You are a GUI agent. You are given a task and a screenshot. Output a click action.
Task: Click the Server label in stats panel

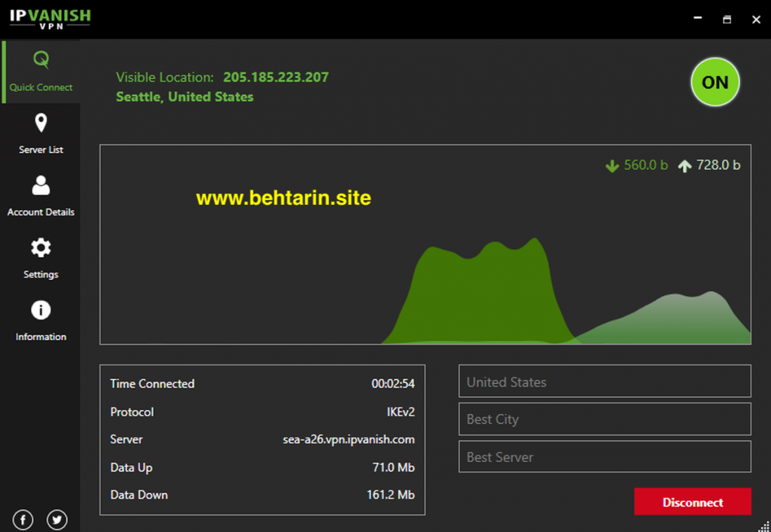(x=126, y=439)
